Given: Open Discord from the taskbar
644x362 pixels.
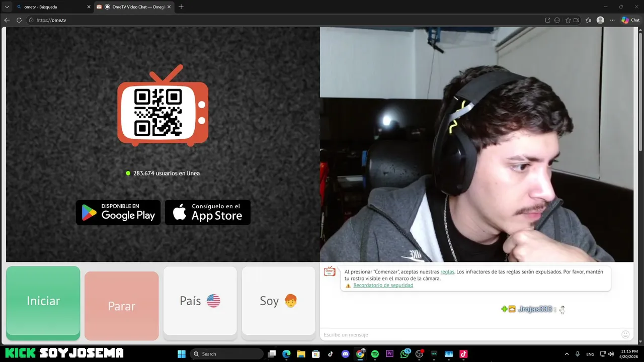Looking at the screenshot, I should (x=345, y=354).
